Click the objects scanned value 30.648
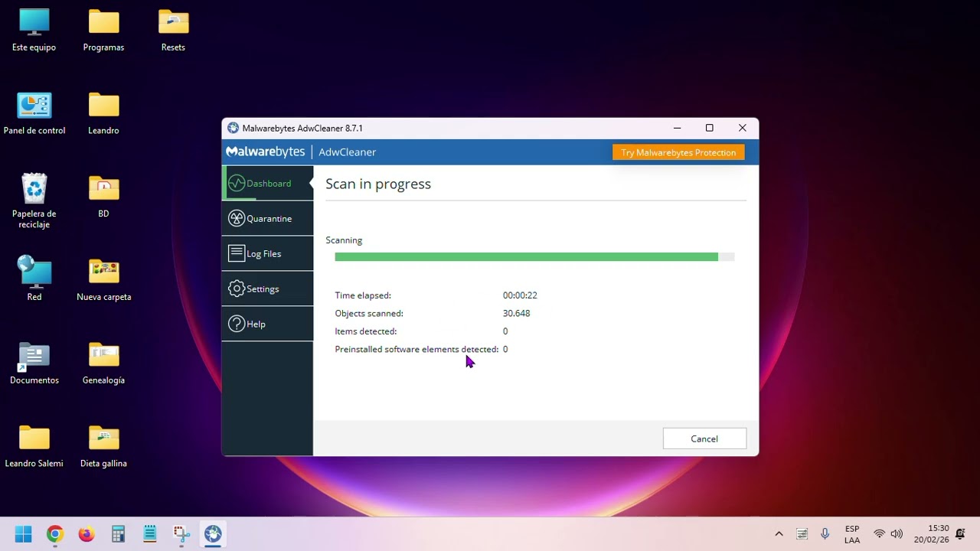 click(516, 313)
